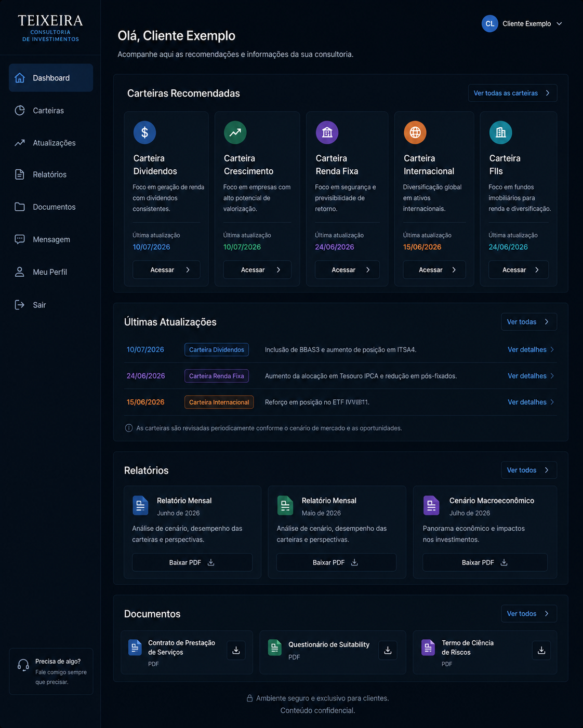Open the Relatórios menu item in the sidebar
The image size is (583, 728).
click(x=51, y=174)
